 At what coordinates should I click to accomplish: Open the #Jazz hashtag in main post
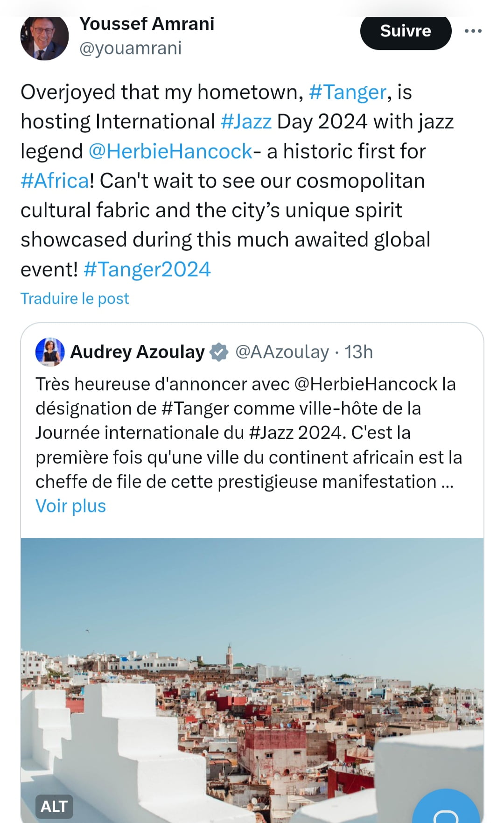click(x=246, y=122)
